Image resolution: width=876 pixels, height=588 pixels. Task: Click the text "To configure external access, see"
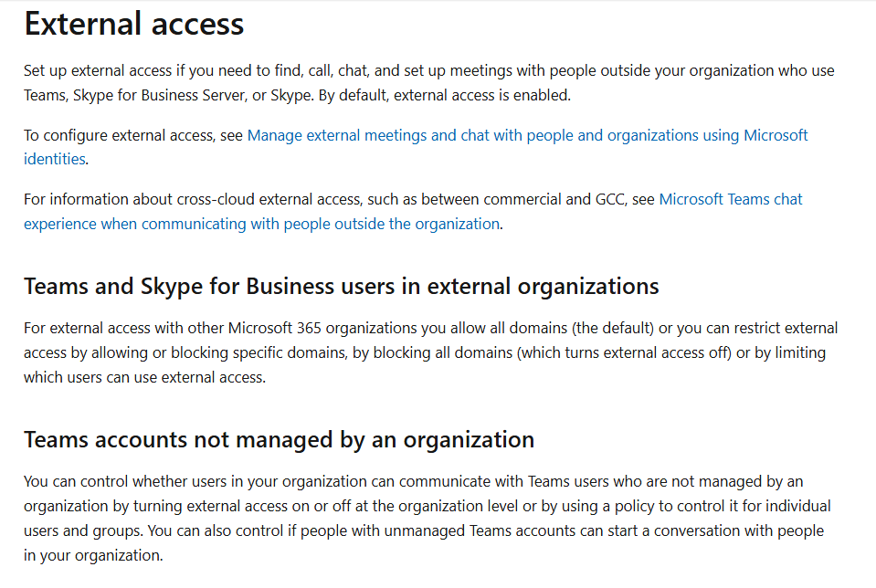pos(133,135)
